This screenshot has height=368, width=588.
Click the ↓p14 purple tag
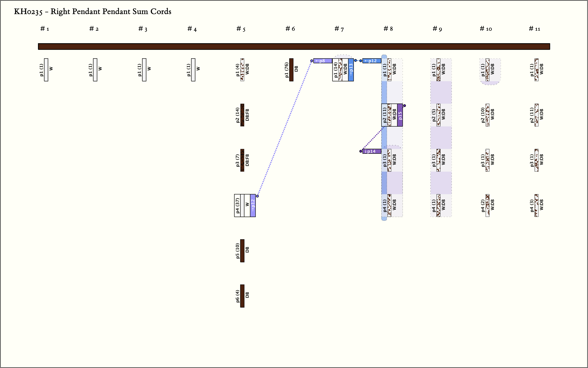pos(372,151)
